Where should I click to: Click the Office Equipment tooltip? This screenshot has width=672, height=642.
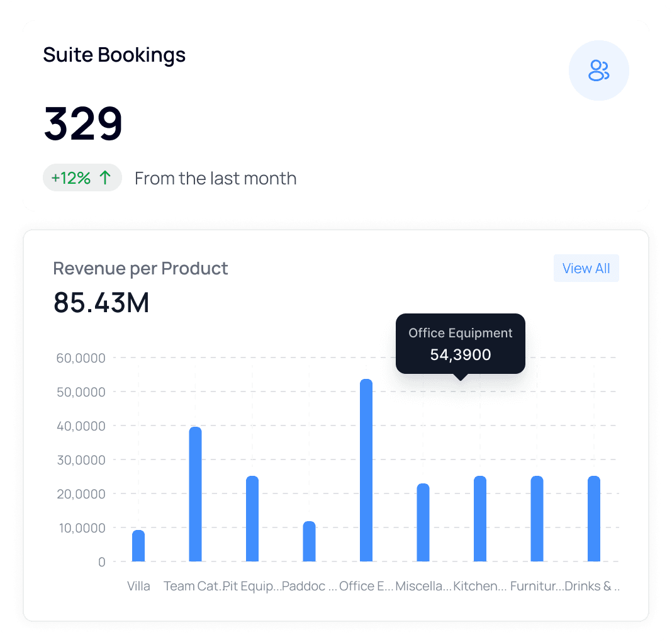tap(460, 344)
